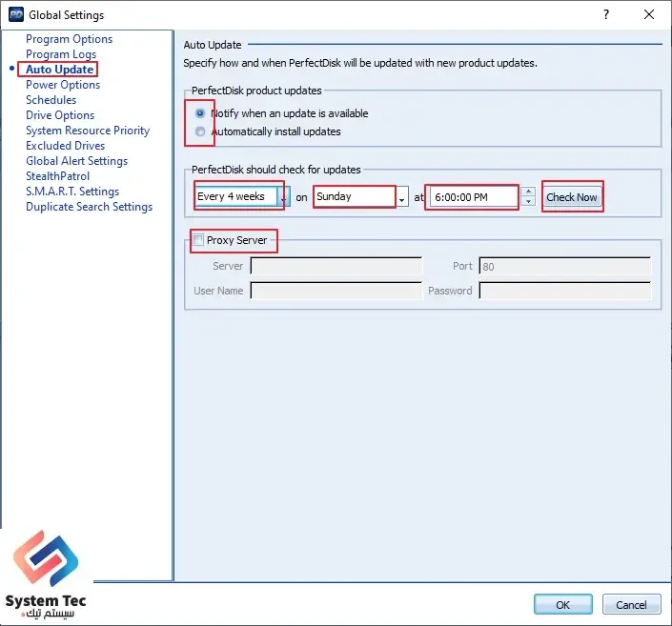
Task: Open the Sunday day dropdown
Action: tap(360, 197)
